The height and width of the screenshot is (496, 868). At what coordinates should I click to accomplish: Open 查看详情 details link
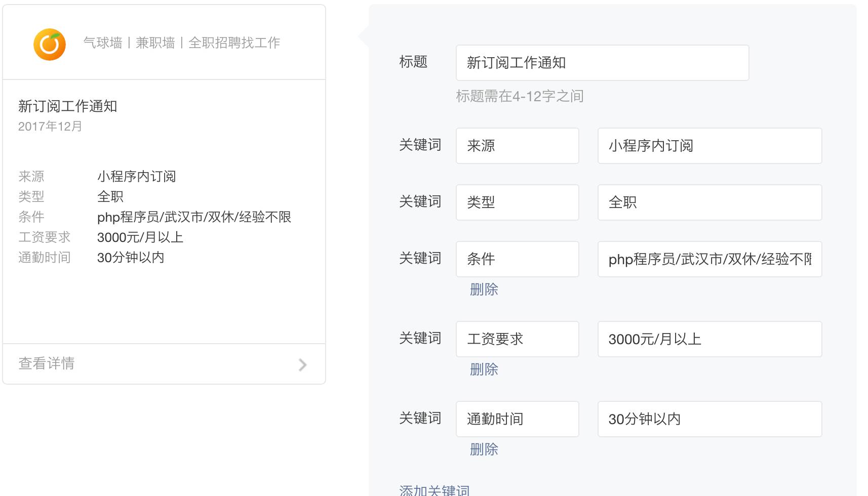(x=47, y=363)
